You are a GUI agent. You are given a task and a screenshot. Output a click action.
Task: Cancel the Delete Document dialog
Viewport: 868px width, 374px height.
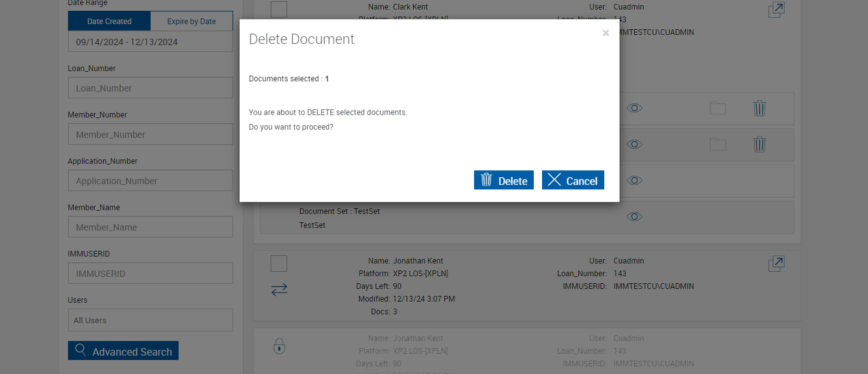coord(573,180)
